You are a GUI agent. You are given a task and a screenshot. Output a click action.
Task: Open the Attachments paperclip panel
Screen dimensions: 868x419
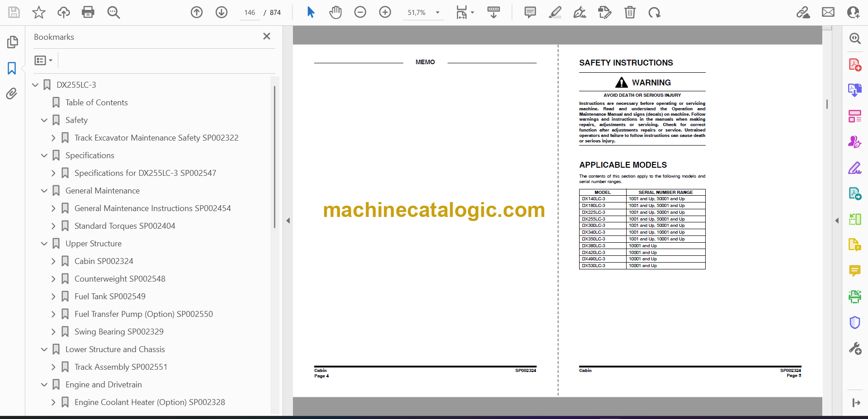tap(12, 94)
